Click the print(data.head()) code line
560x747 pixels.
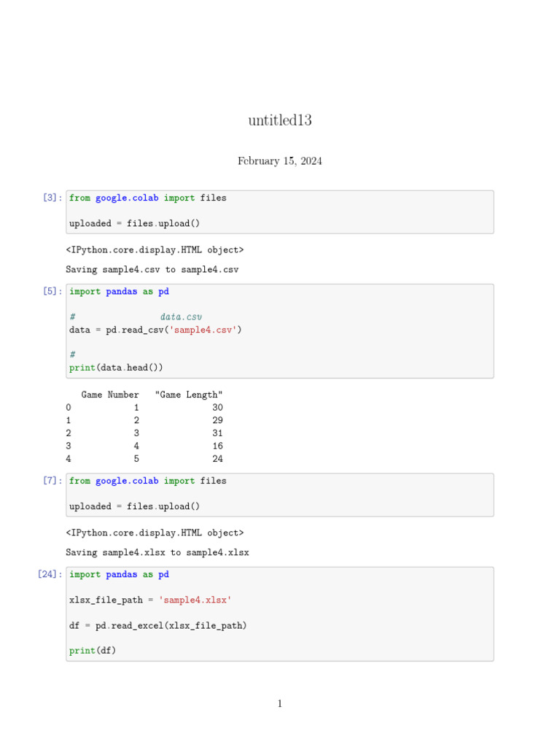coord(116,368)
